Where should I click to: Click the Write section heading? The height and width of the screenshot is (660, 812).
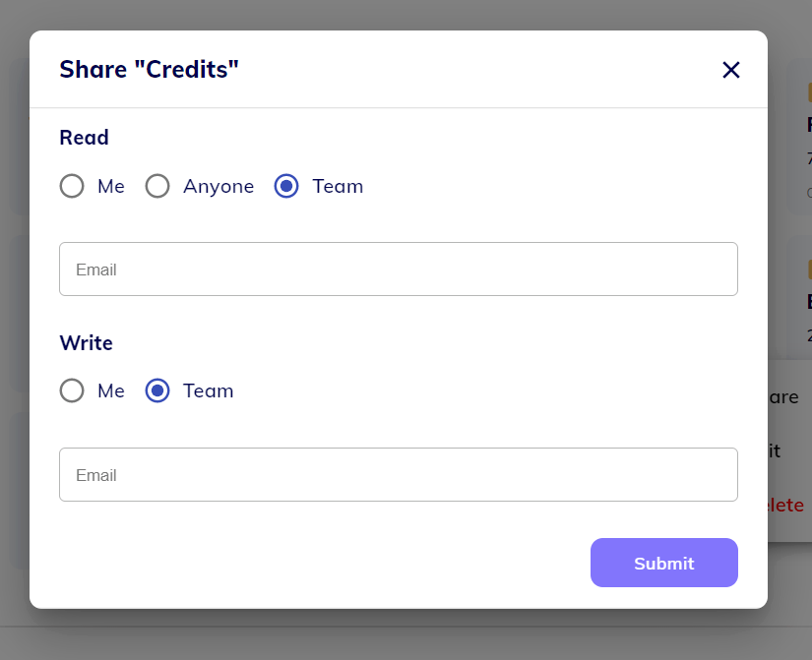[86, 343]
